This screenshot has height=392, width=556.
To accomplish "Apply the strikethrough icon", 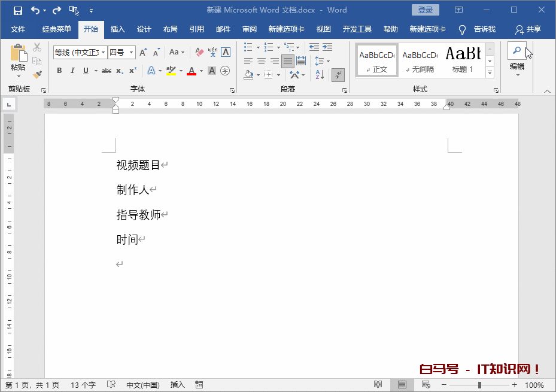I will pos(105,71).
